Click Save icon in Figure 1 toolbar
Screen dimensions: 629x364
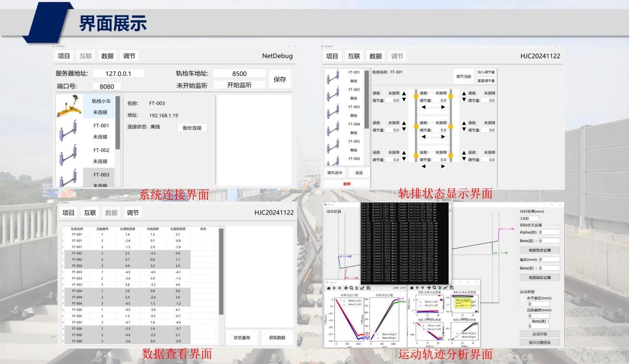point(368,288)
